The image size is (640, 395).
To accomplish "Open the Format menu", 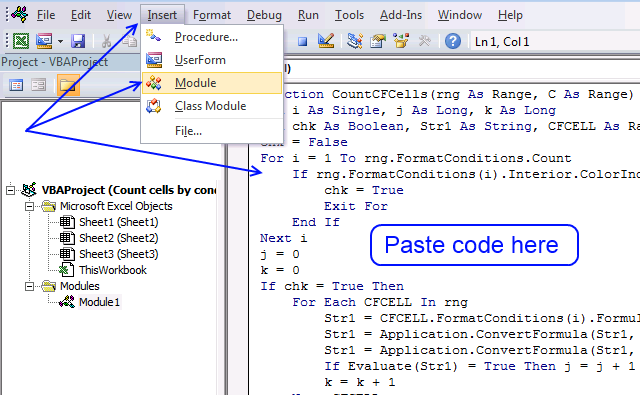I will pyautogui.click(x=212, y=15).
